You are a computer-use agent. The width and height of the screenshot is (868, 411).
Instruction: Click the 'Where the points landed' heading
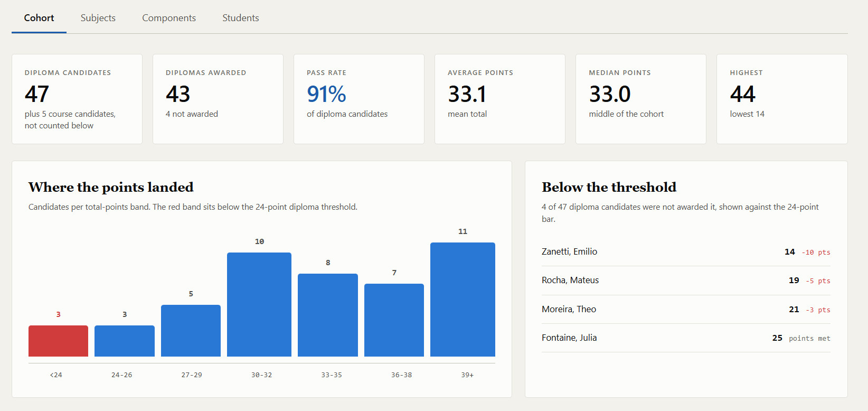(111, 187)
